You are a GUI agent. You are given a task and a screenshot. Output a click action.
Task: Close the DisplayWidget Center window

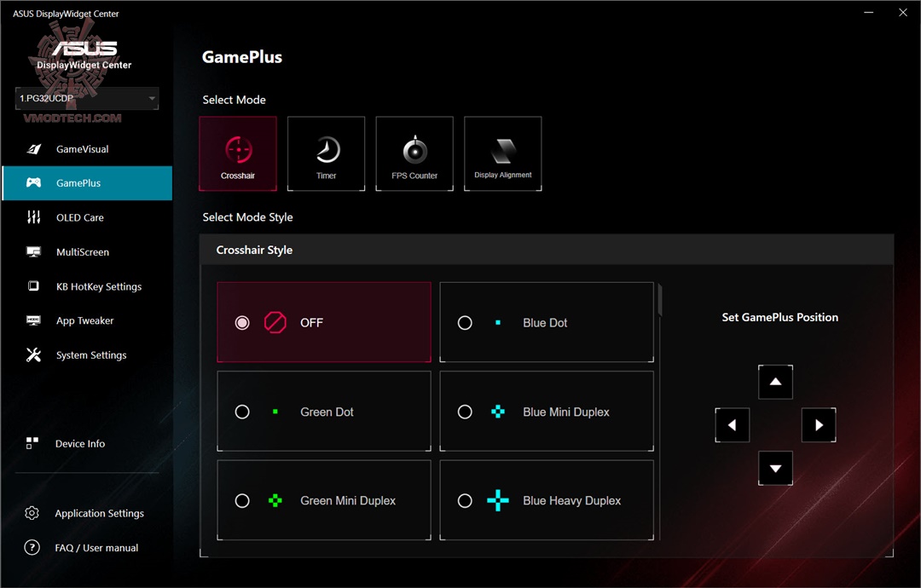(x=903, y=12)
